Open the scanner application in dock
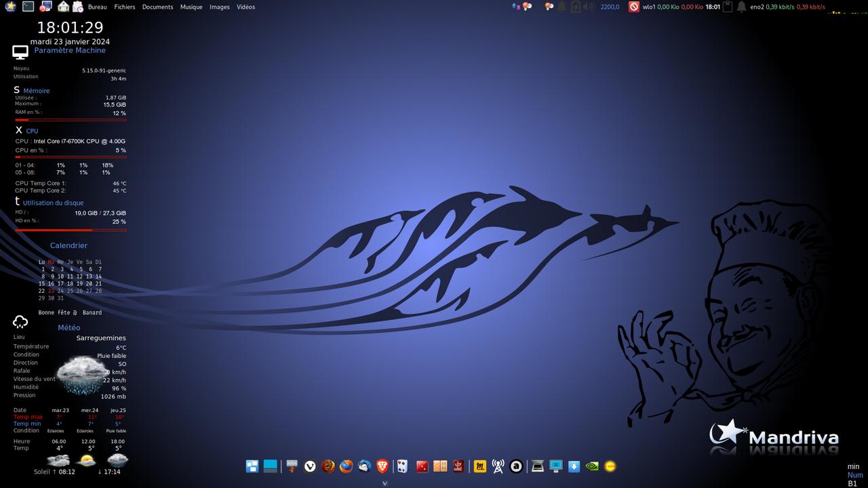The image size is (868, 488). (x=538, y=466)
